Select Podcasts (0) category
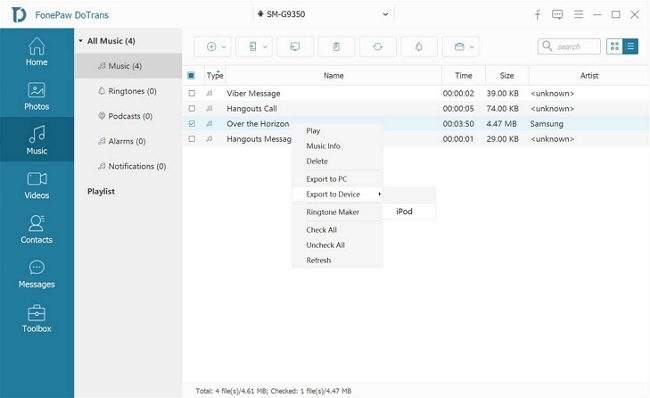650x398 pixels. coord(128,116)
